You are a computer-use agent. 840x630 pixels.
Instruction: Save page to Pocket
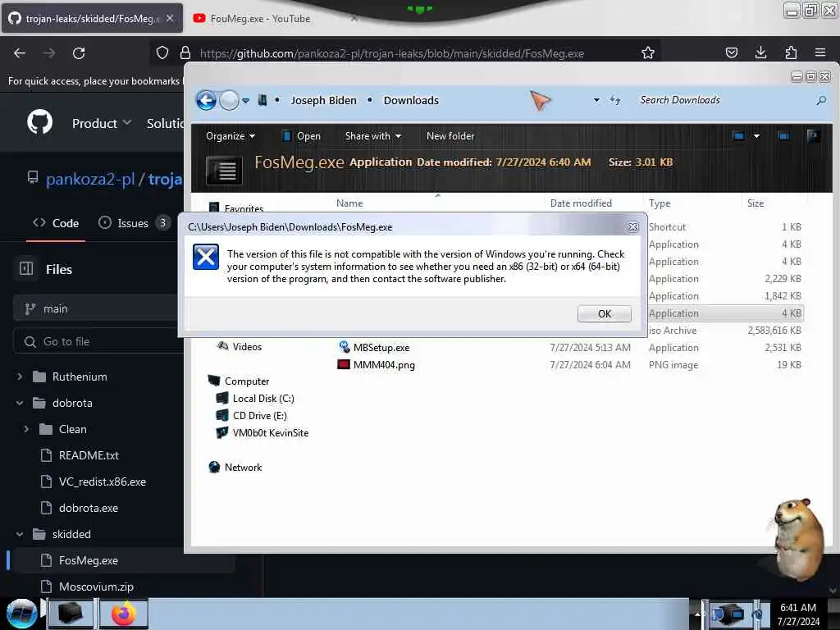[731, 52]
